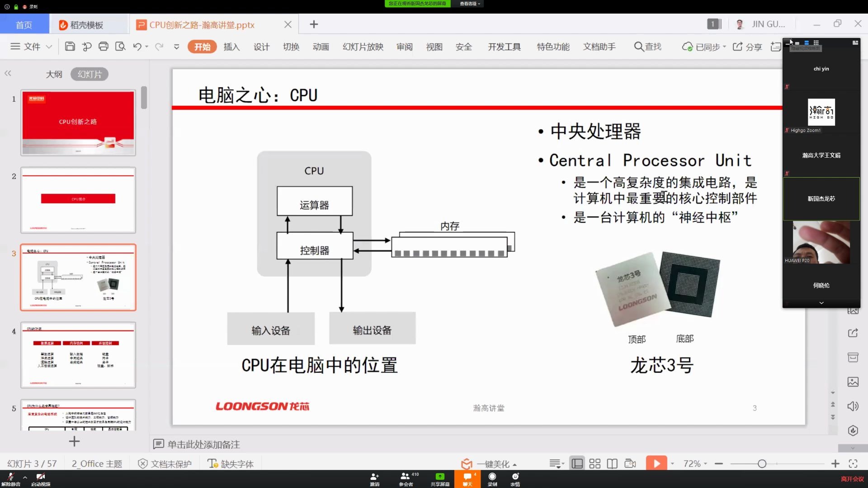Expand the participants panel chevron
868x488 pixels.
(821, 302)
